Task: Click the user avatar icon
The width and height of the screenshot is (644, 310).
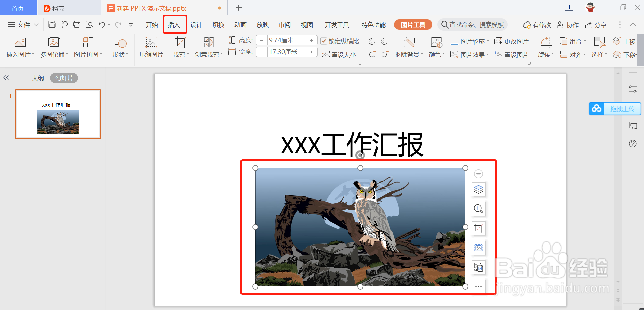Action: point(590,7)
